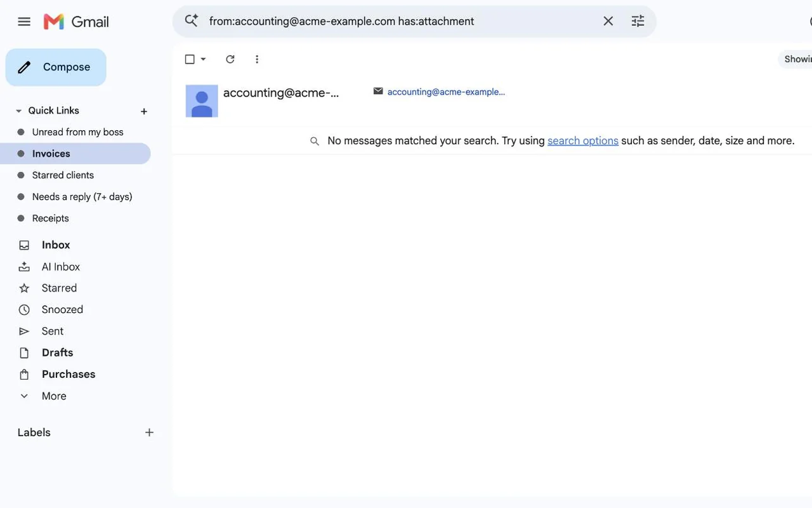Click the Starred star icon

coord(24,288)
